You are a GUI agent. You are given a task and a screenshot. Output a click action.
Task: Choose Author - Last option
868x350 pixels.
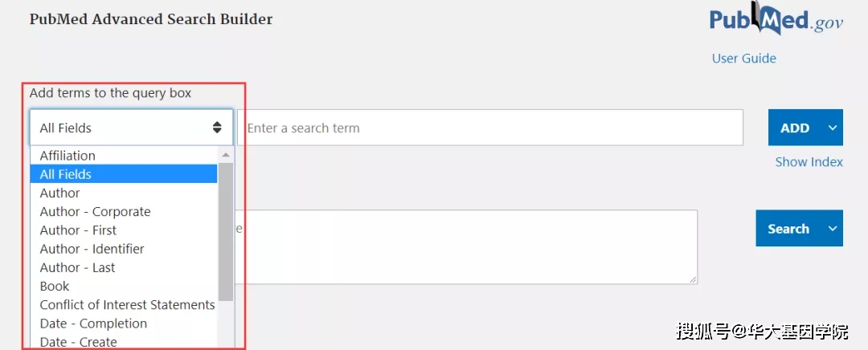(77, 268)
